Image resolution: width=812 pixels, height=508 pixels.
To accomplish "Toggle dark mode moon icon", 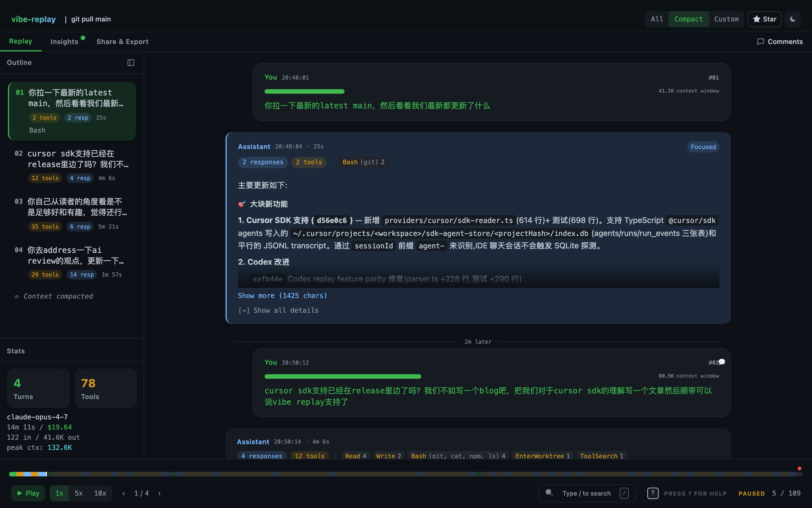I will pyautogui.click(x=793, y=19).
